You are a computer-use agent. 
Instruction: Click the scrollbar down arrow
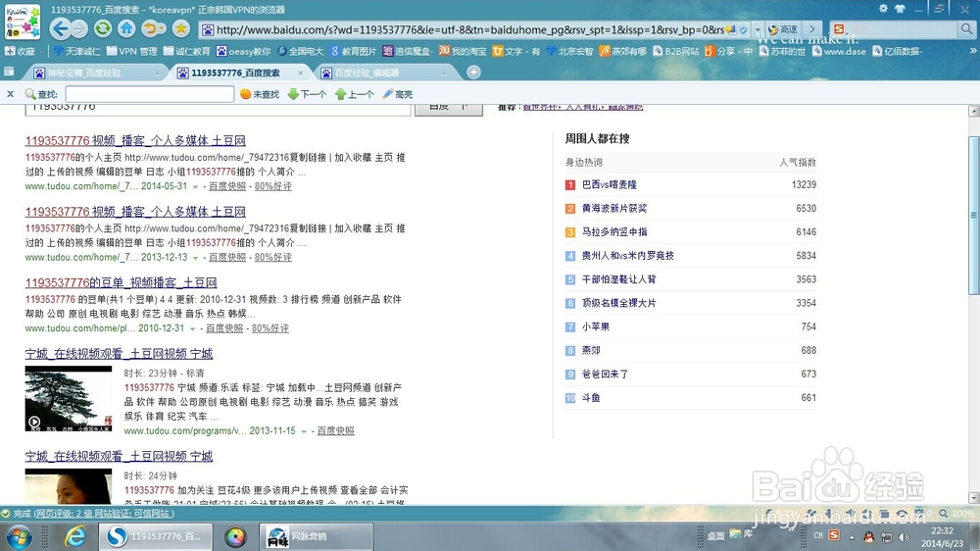point(973,498)
